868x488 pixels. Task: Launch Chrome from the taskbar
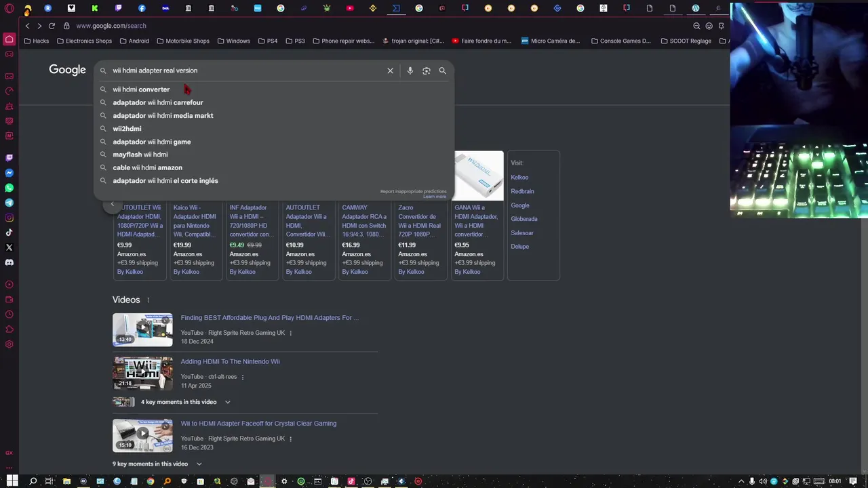[x=150, y=481]
